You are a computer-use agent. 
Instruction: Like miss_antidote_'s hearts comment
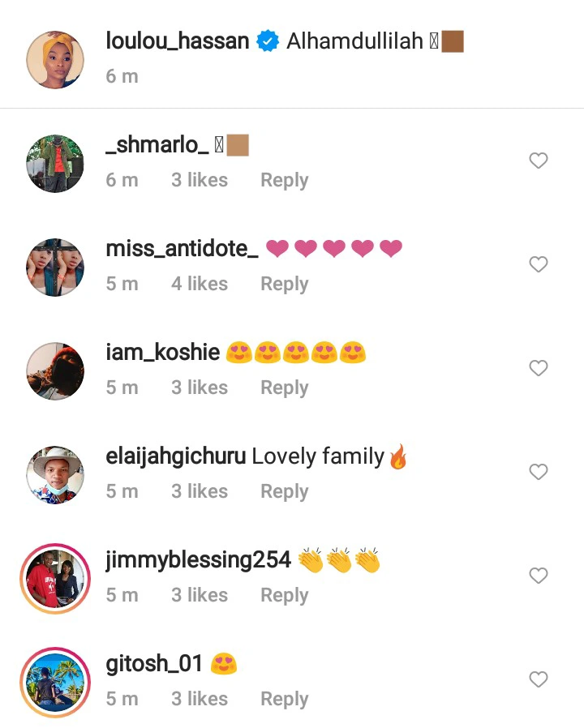[539, 264]
